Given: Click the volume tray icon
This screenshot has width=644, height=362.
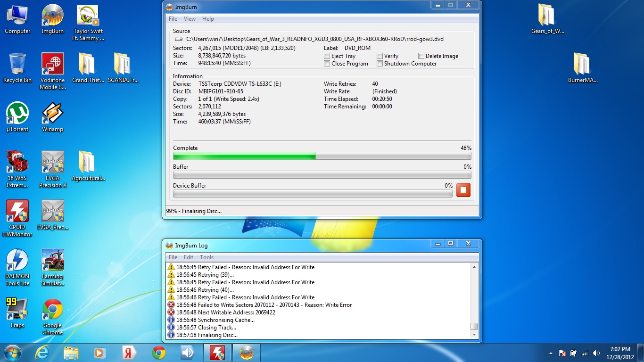Looking at the screenshot, I should click(596, 353).
